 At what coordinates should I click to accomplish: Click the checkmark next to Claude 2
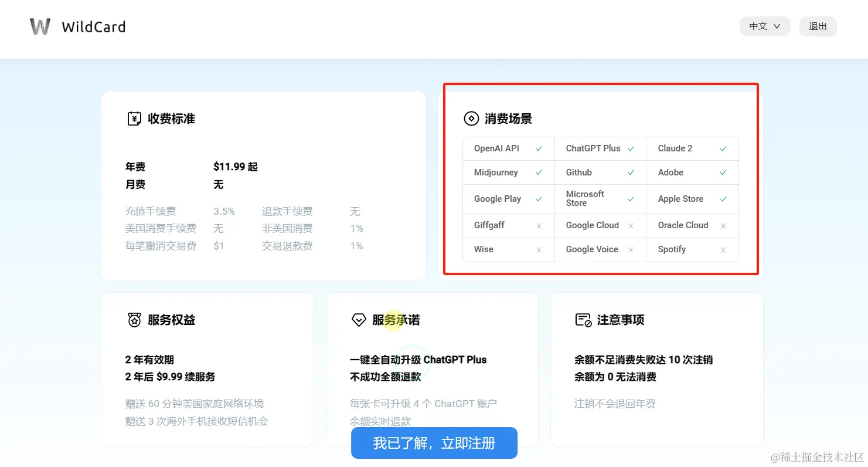[x=723, y=149]
